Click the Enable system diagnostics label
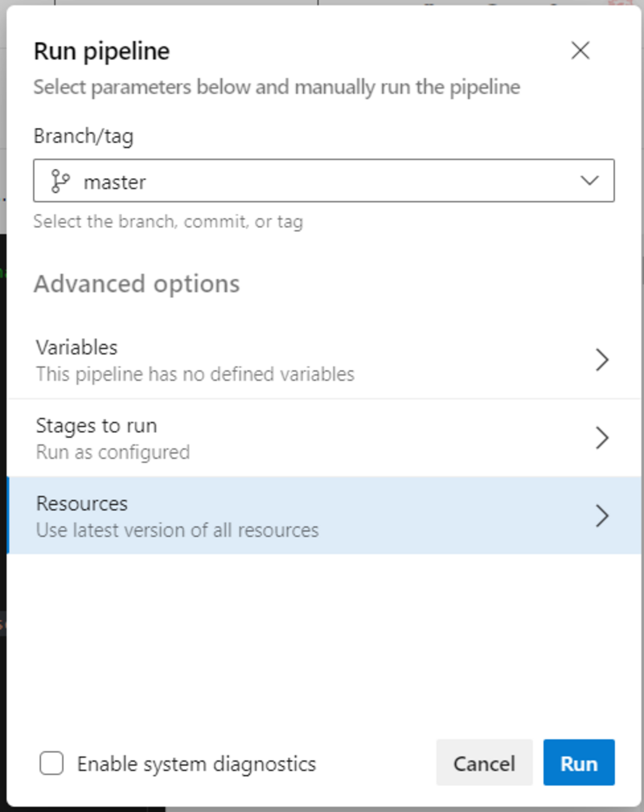644x812 pixels. click(196, 764)
